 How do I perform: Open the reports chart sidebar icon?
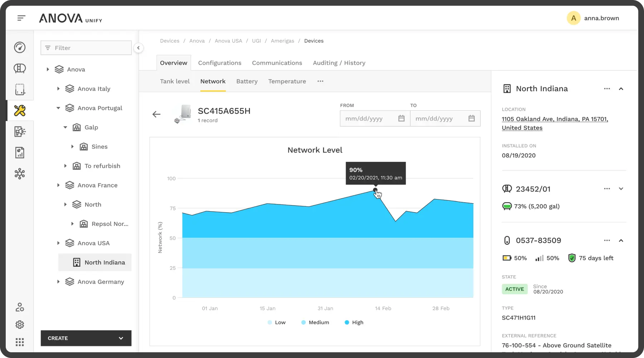20,153
